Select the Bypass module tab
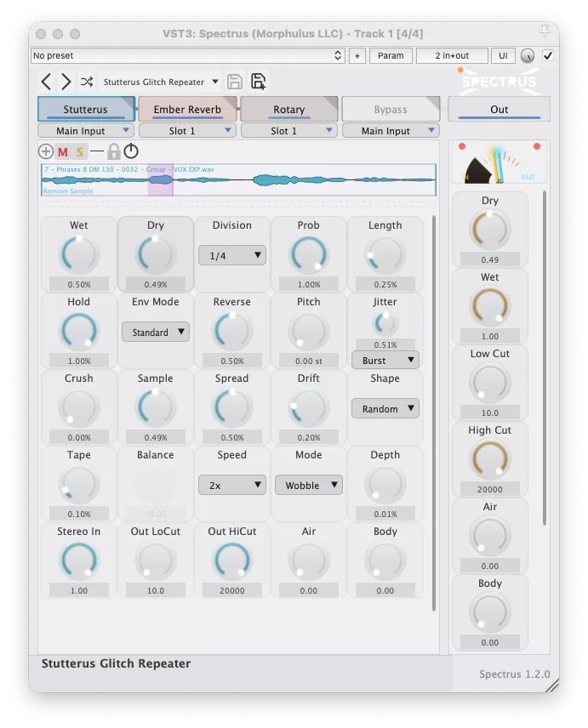Image resolution: width=588 pixels, height=728 pixels. 391,109
